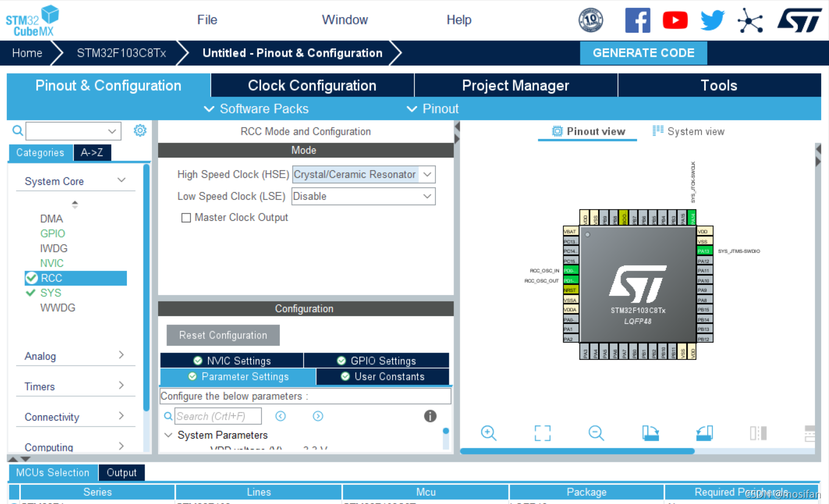
Task: Open the NVIC Settings tab
Action: pyautogui.click(x=232, y=360)
